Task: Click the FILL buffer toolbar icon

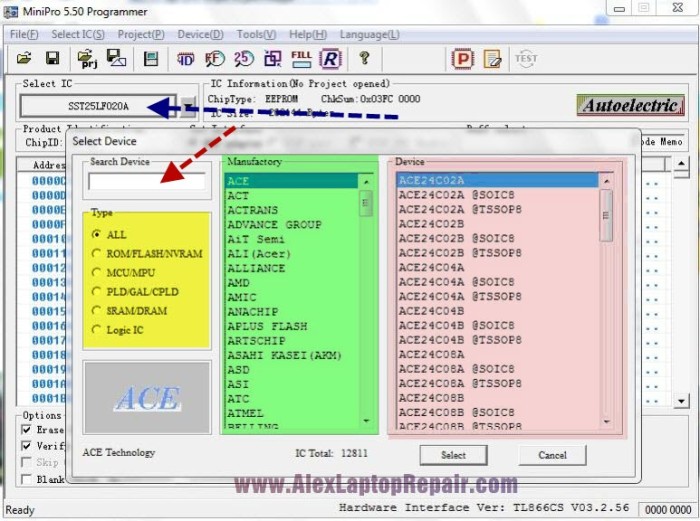Action: pyautogui.click(x=300, y=59)
